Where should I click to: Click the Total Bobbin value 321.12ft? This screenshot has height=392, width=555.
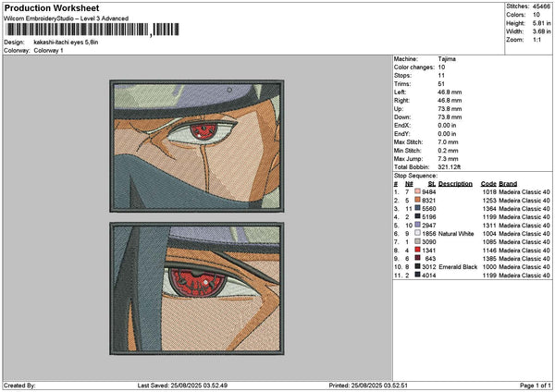coord(450,167)
